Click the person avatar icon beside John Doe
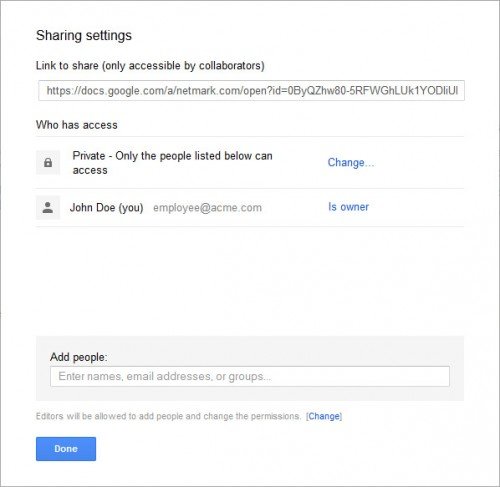 coord(48,208)
